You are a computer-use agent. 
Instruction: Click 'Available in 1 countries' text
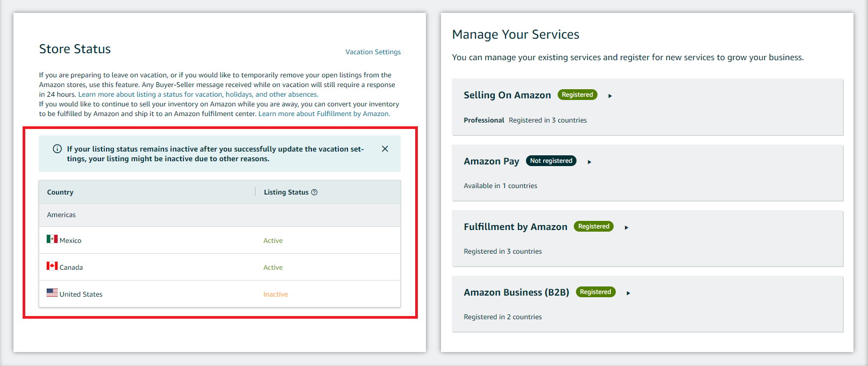tap(500, 186)
